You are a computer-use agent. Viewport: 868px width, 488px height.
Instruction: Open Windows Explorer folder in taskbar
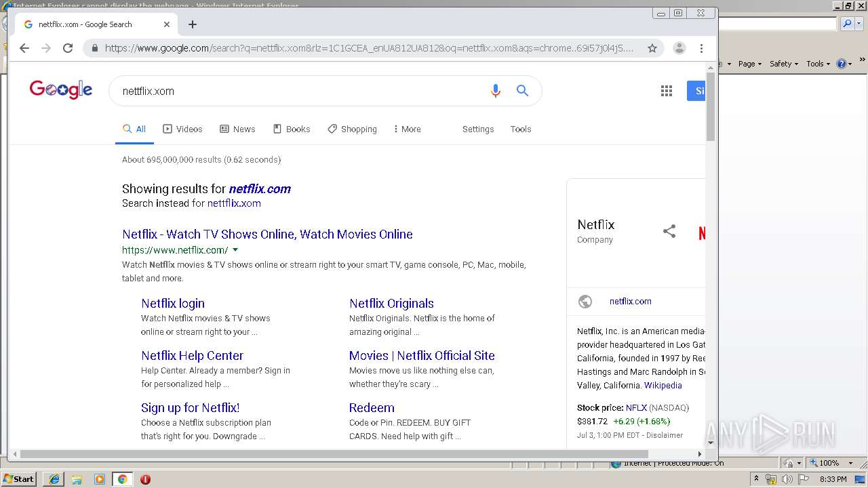tap(77, 479)
